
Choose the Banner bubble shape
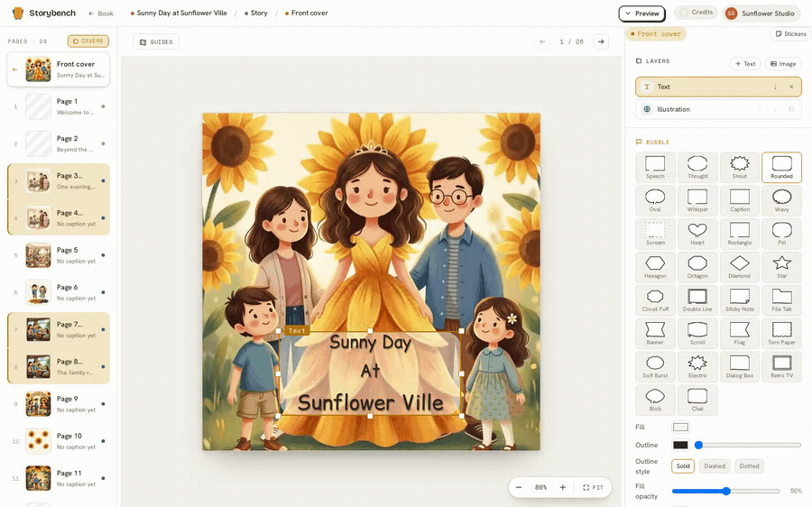click(655, 333)
